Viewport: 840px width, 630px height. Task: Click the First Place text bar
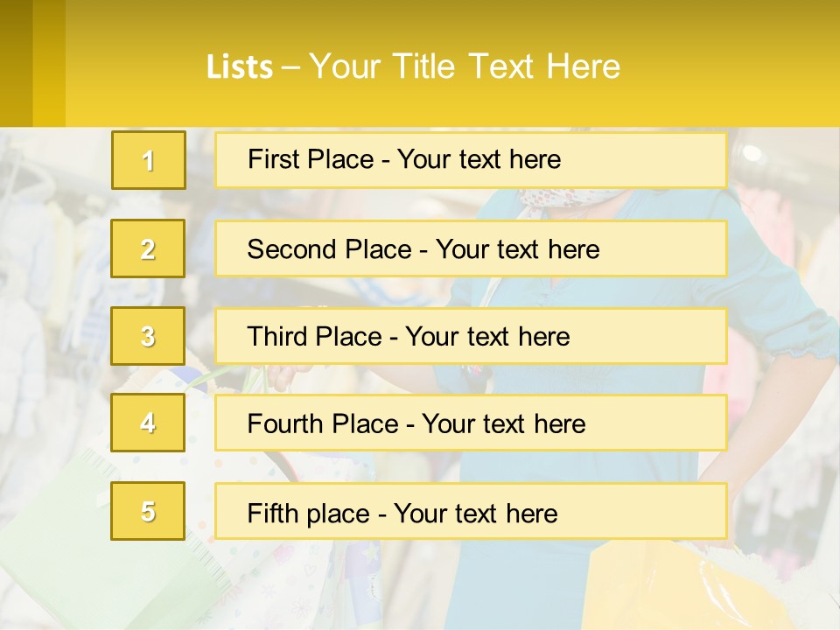471,160
